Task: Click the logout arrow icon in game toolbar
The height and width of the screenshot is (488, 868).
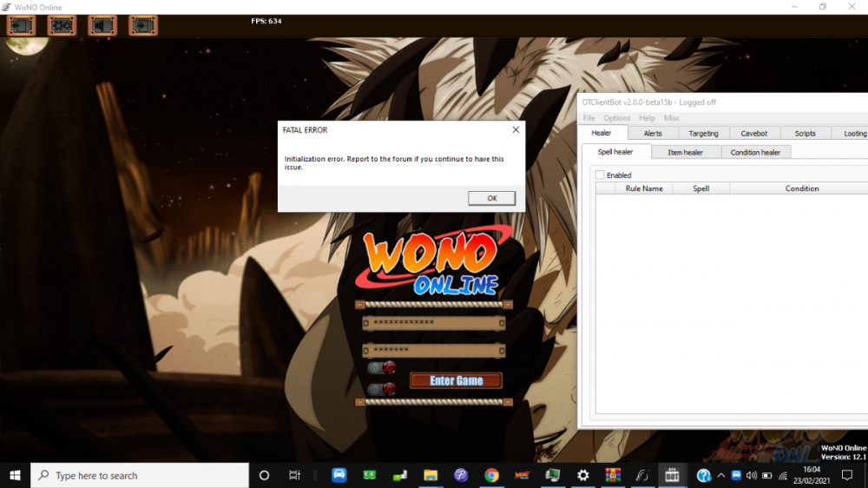Action: tap(21, 25)
